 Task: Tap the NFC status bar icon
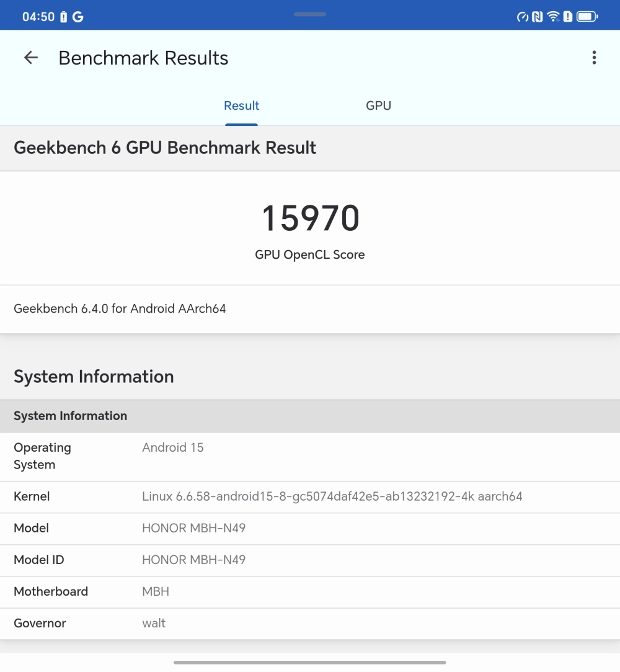[538, 17]
